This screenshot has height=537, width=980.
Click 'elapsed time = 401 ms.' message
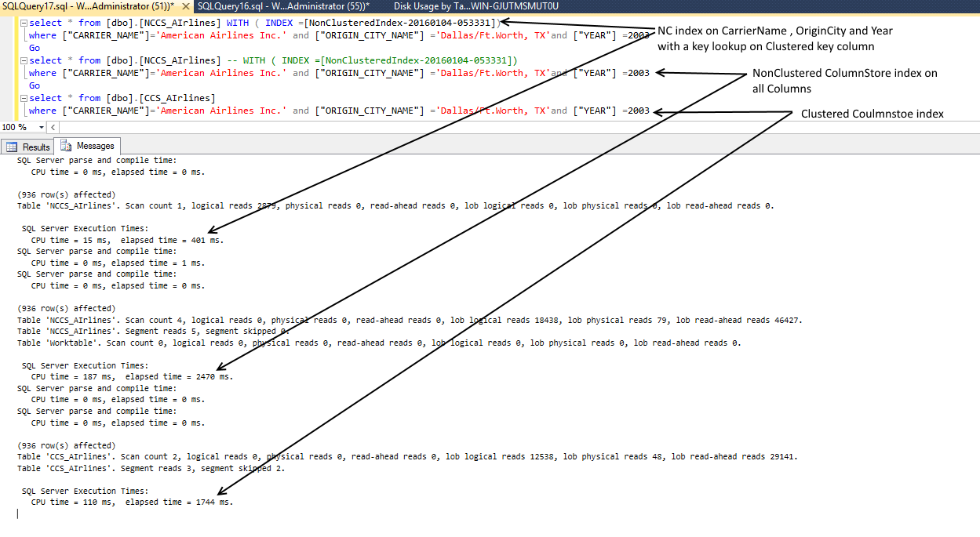click(x=172, y=240)
